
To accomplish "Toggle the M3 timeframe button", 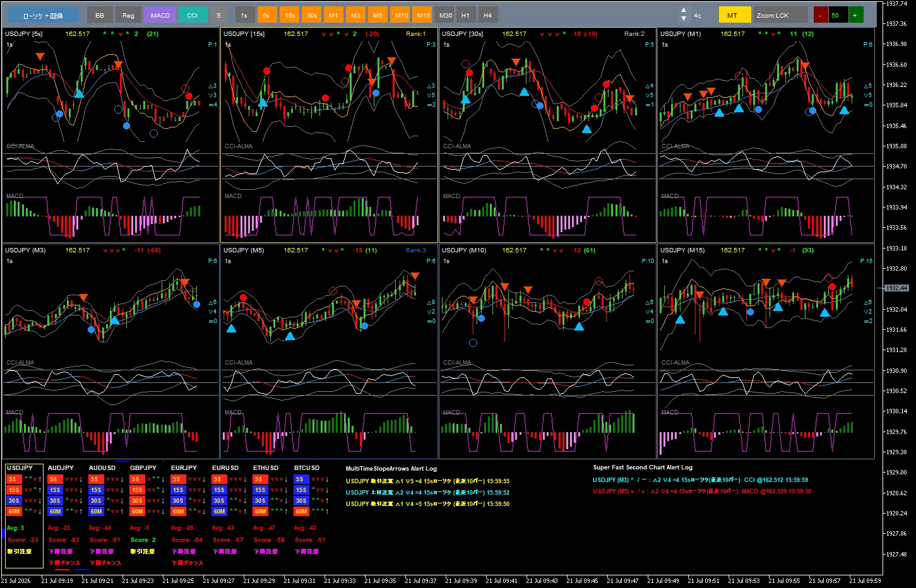I will click(x=355, y=15).
